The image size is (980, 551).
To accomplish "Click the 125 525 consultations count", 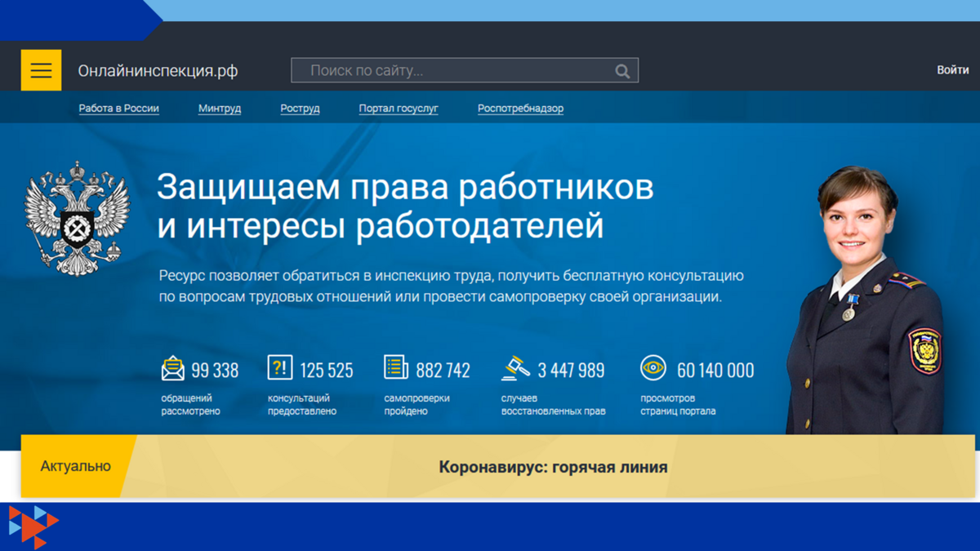I will (x=327, y=371).
